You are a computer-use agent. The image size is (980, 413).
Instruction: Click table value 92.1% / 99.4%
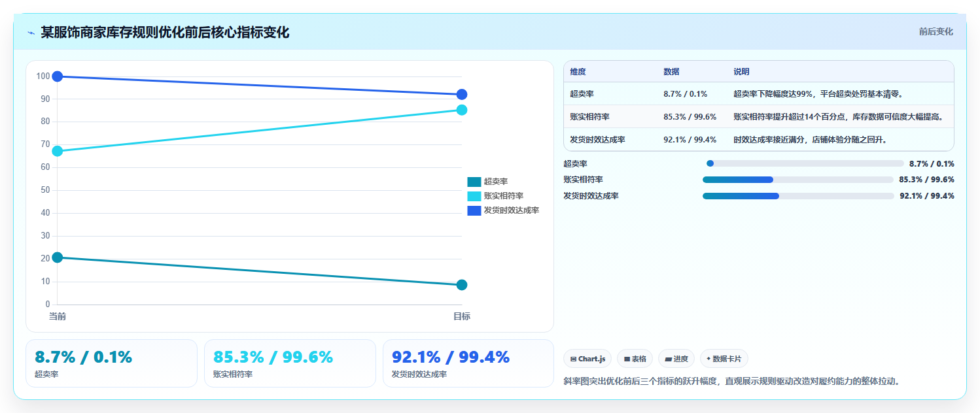690,140
